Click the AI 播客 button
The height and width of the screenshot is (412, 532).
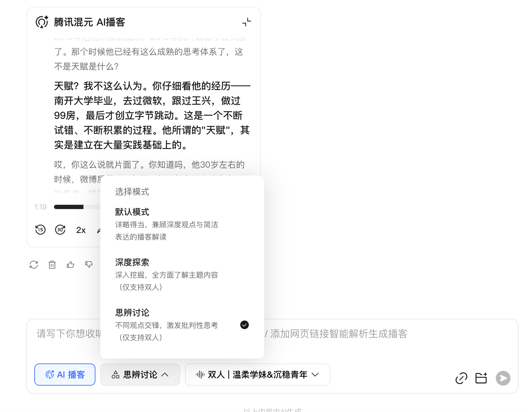tap(65, 375)
